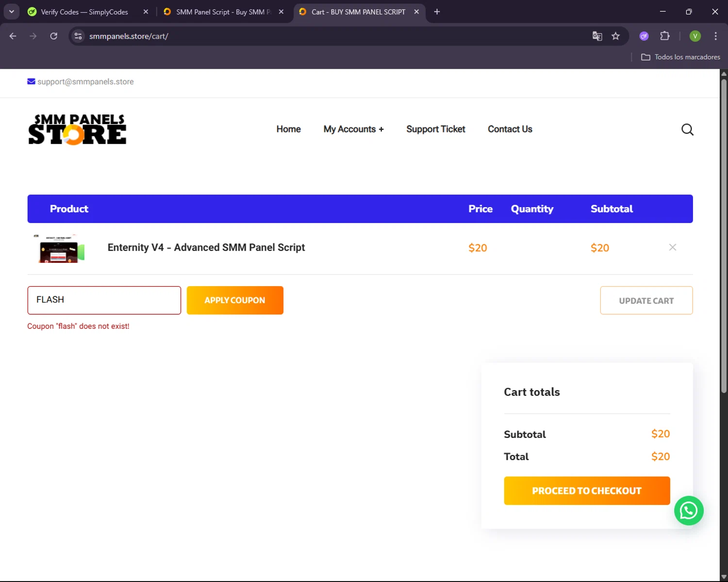Screen dimensions: 728x582
Task: Maximize or restore the browser window
Action: tap(689, 12)
